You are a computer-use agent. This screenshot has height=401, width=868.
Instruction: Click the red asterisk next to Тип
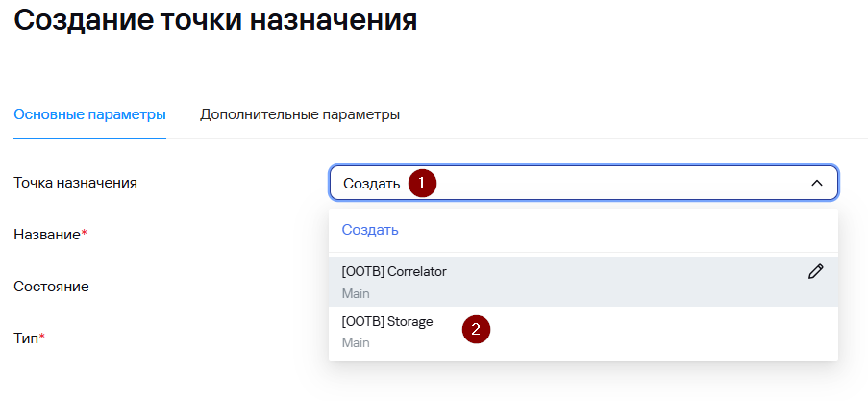[42, 338]
